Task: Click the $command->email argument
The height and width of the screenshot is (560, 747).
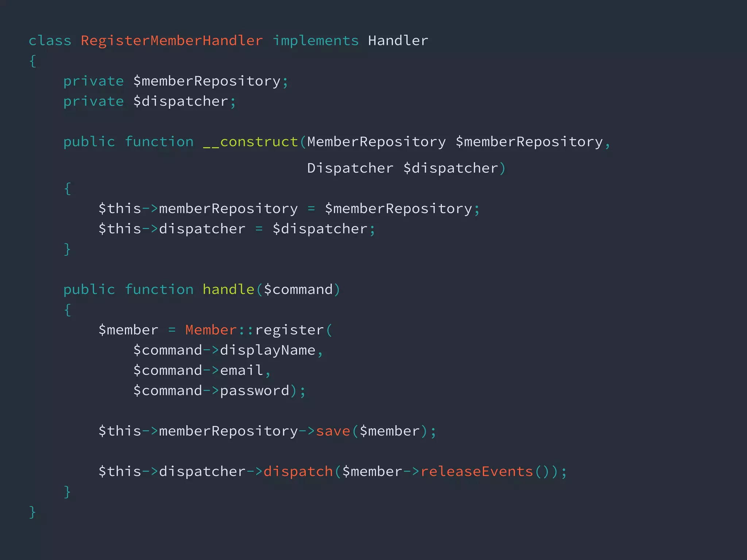Action: click(198, 370)
